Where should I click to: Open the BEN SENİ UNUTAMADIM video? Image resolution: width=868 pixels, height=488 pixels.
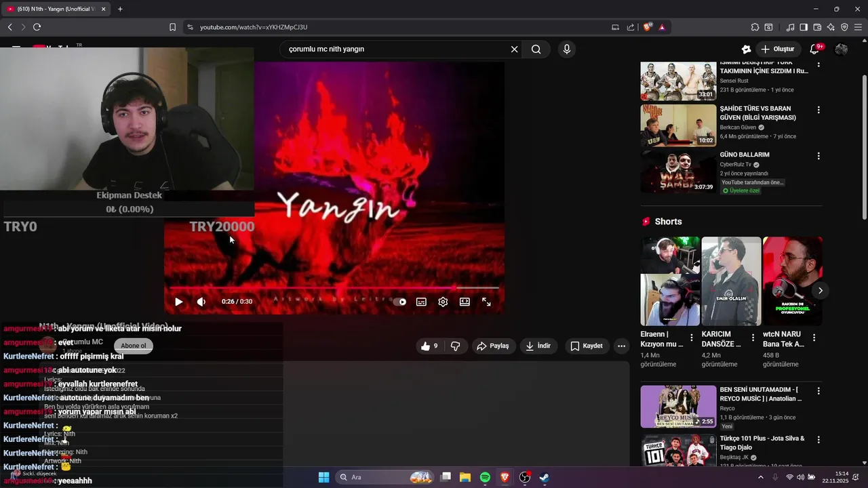click(x=678, y=406)
